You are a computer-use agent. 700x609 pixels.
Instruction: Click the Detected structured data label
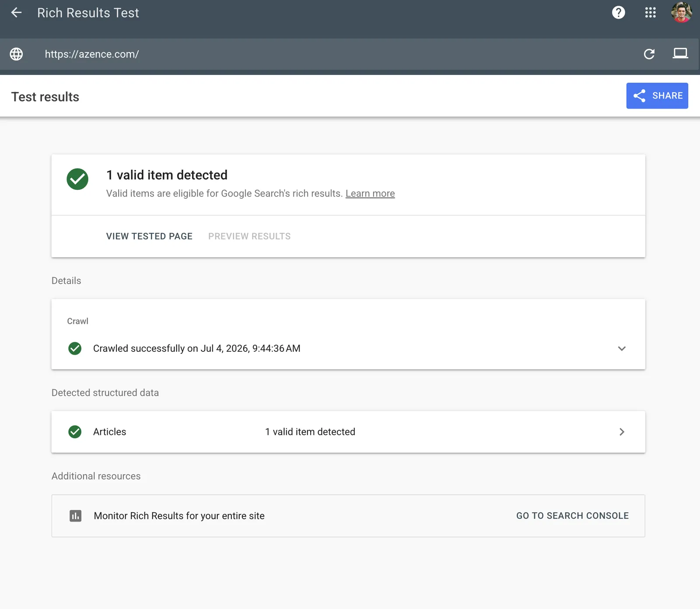point(105,393)
